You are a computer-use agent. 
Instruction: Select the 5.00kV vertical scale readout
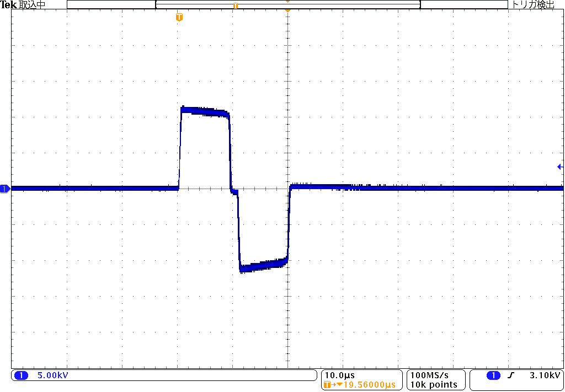(52, 375)
